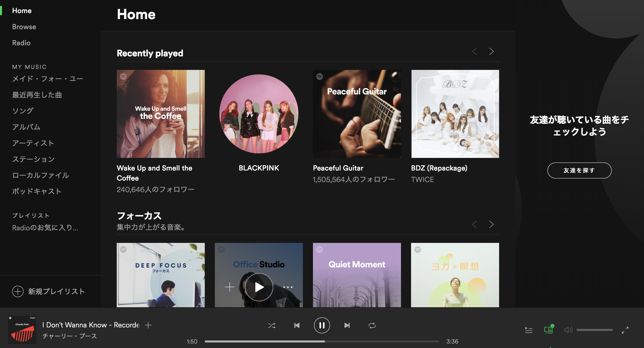Seek along the song progress bar

(322, 341)
